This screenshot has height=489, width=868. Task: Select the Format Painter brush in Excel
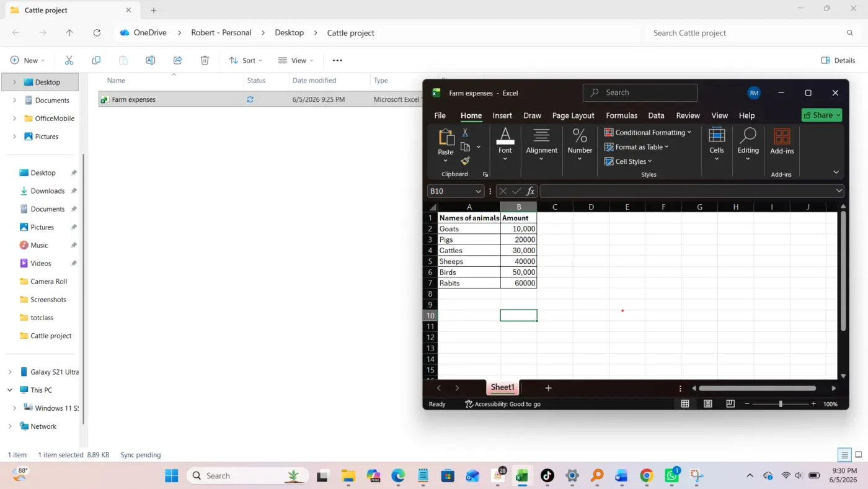point(466,161)
